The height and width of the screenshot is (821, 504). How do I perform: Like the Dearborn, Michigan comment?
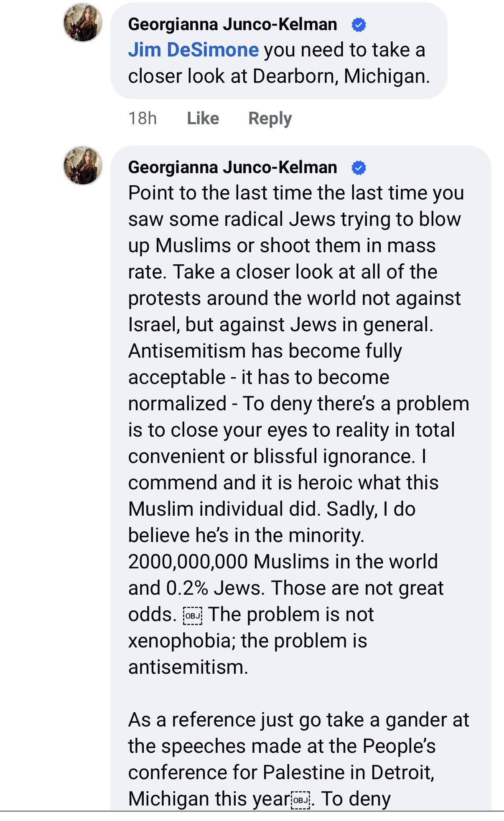coord(203,118)
